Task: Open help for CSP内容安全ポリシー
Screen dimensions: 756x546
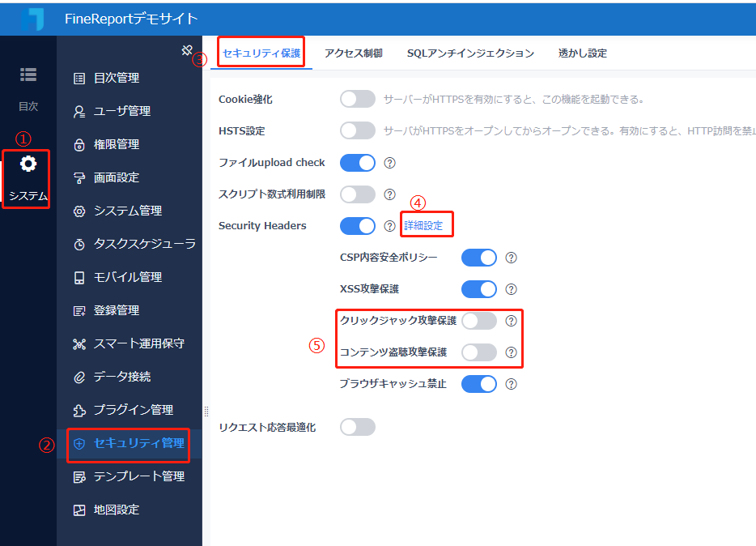Action: [x=511, y=257]
